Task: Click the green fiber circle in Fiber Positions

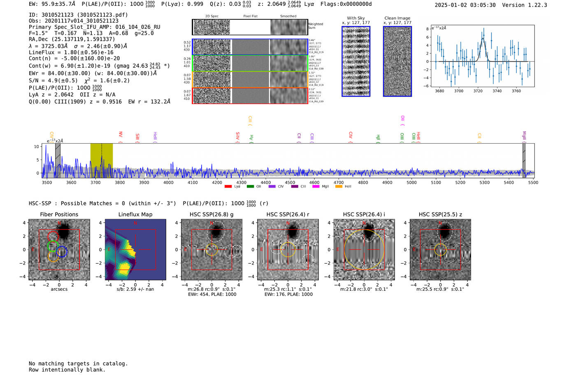Action: (x=53, y=246)
